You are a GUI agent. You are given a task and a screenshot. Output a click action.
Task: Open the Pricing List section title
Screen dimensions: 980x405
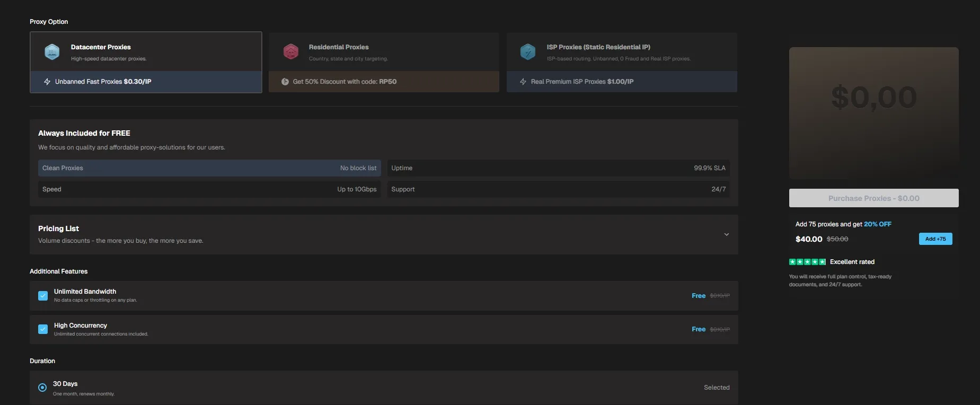point(58,228)
